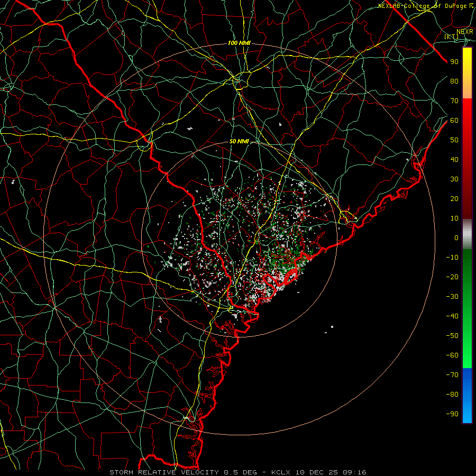
Task: Select the positive 20 scale label
Action: pyautogui.click(x=454, y=199)
